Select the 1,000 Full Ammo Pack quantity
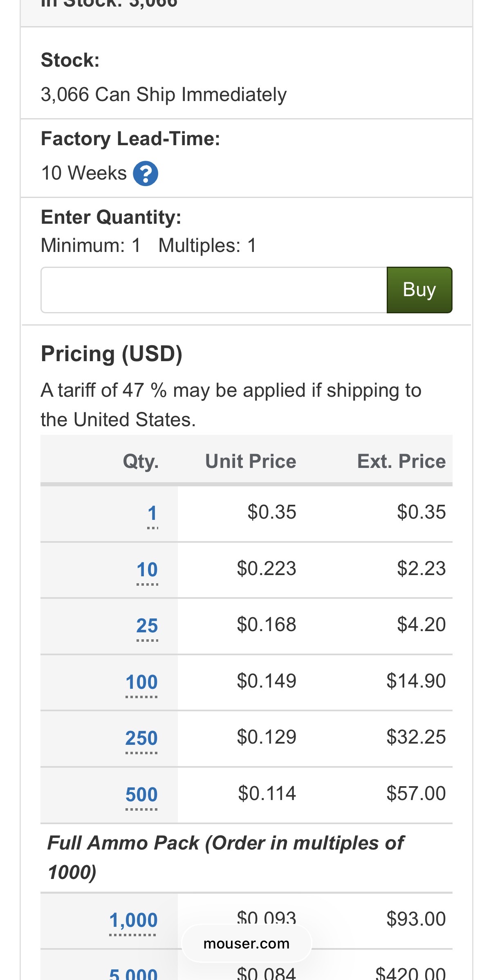493x980 pixels. point(133,920)
